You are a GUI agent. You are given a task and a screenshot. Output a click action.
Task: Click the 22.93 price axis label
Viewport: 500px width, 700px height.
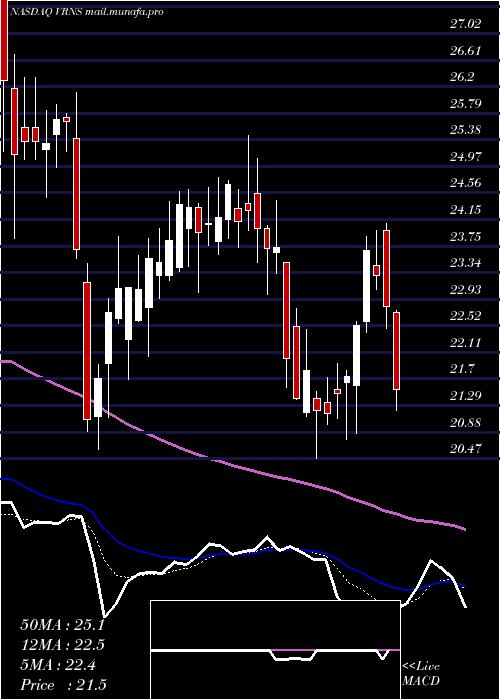pyautogui.click(x=466, y=289)
